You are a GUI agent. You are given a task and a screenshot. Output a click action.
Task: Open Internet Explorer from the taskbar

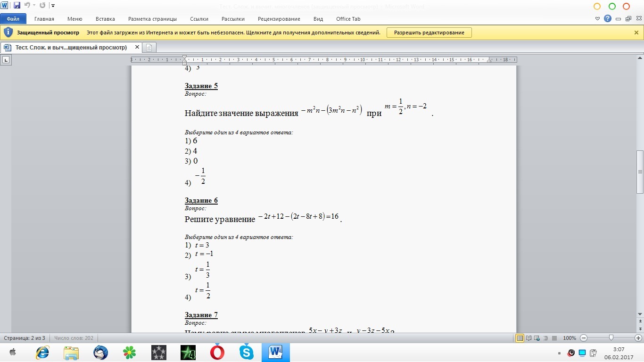pyautogui.click(x=42, y=352)
